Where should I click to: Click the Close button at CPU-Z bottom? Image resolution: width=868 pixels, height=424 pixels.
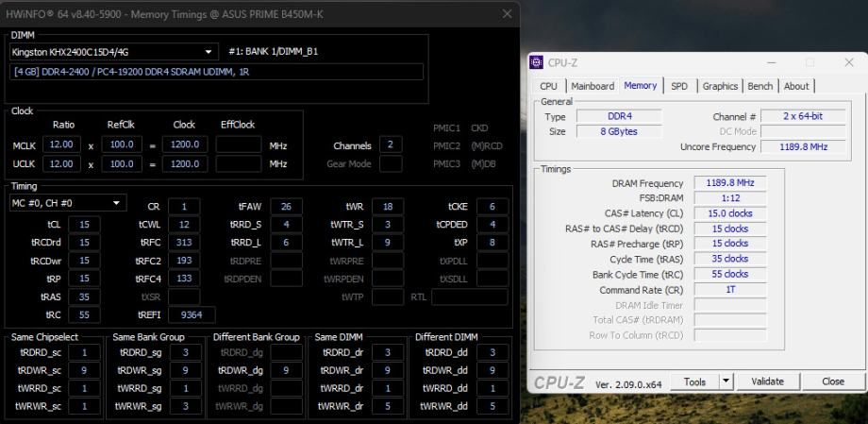tap(833, 382)
